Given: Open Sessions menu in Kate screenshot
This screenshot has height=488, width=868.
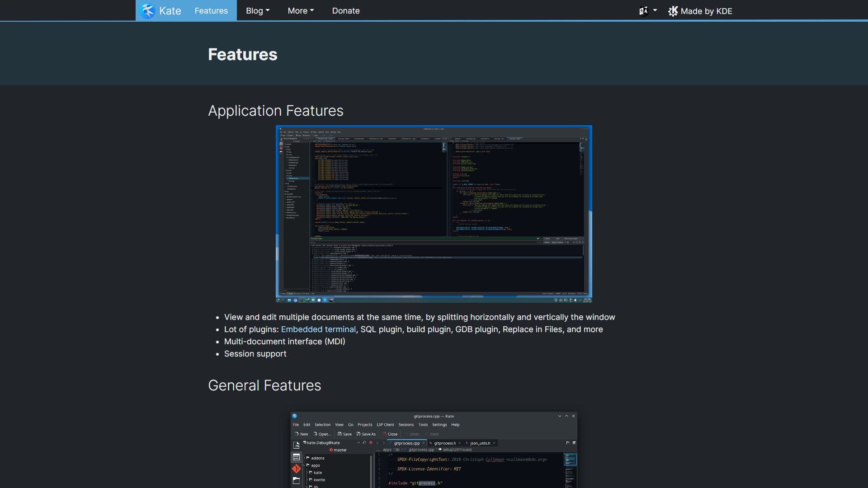Looking at the screenshot, I should click(406, 425).
